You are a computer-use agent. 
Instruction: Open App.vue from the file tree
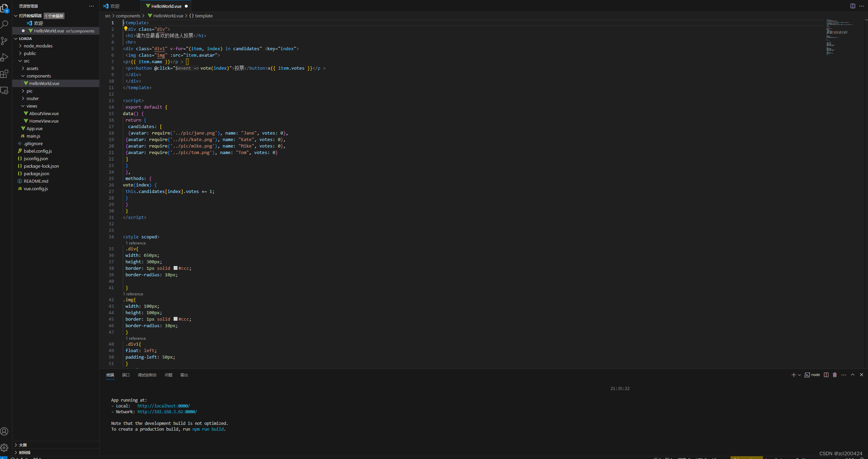[34, 128]
